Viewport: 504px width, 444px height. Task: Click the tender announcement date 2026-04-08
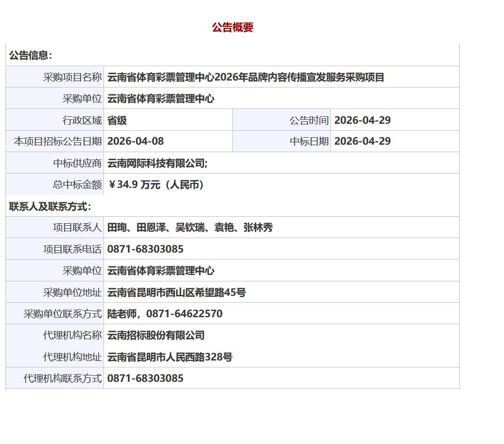point(135,141)
